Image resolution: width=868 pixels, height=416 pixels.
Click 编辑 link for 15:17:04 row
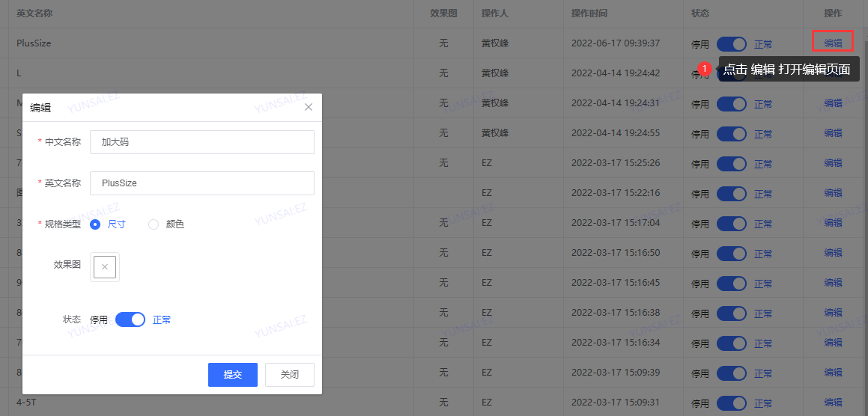pyautogui.click(x=833, y=223)
